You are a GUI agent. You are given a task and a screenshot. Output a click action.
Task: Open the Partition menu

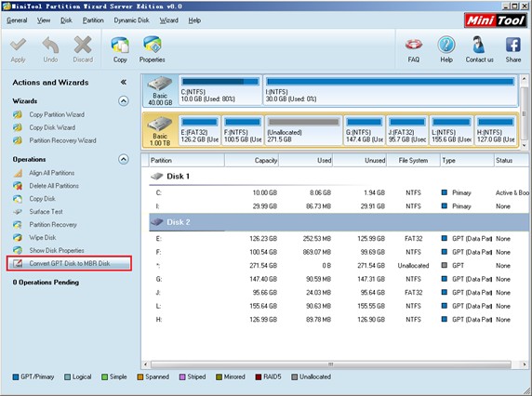93,20
